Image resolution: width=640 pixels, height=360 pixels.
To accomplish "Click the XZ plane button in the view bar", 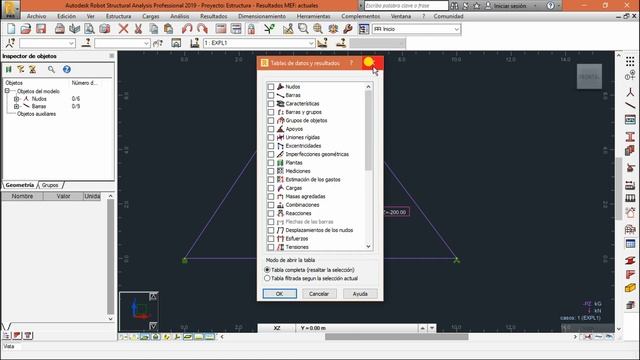I will click(x=277, y=328).
